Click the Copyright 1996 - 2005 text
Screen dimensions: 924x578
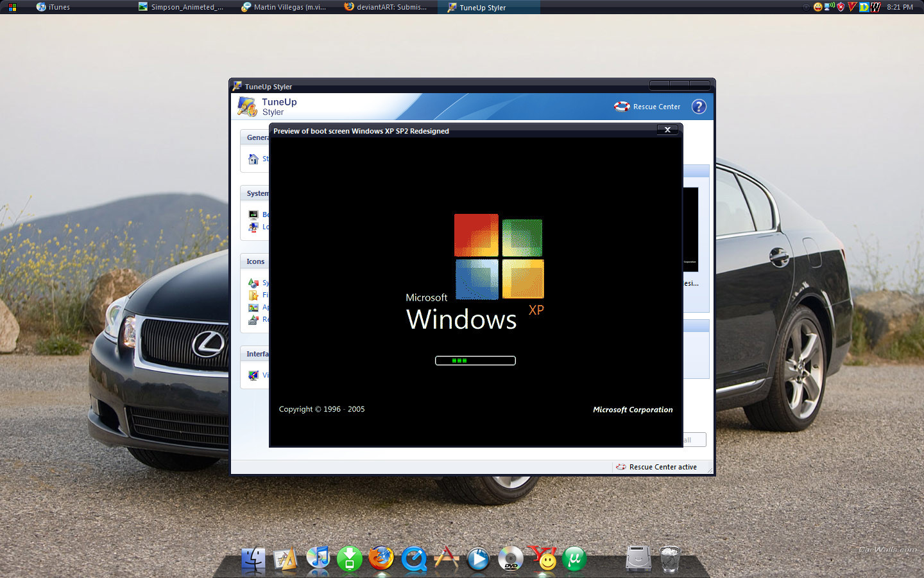click(x=321, y=409)
